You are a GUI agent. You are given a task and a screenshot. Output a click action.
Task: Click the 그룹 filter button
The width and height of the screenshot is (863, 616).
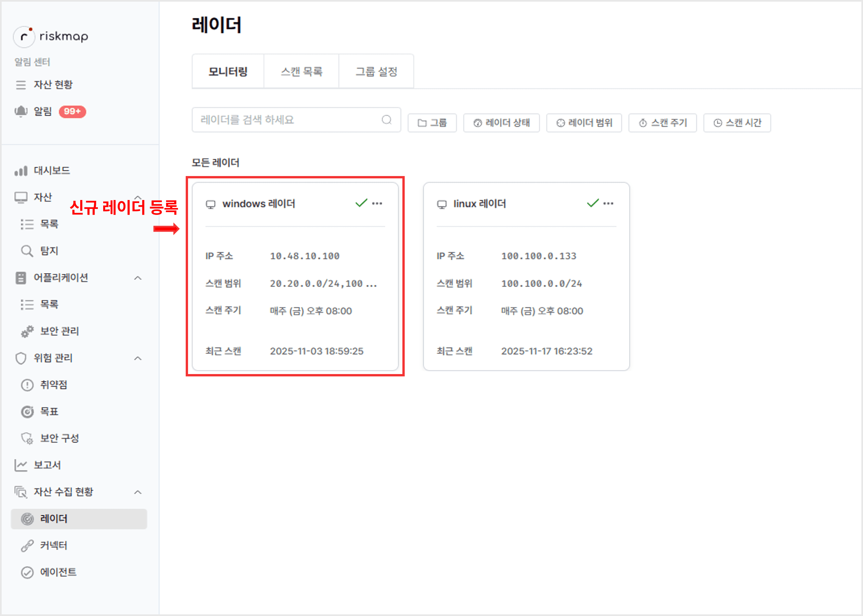point(432,123)
